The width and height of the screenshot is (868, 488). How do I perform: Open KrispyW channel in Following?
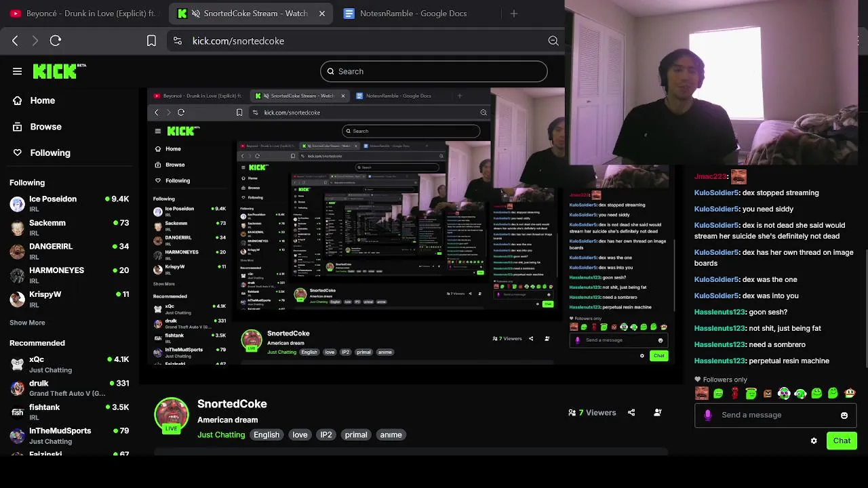(x=69, y=299)
